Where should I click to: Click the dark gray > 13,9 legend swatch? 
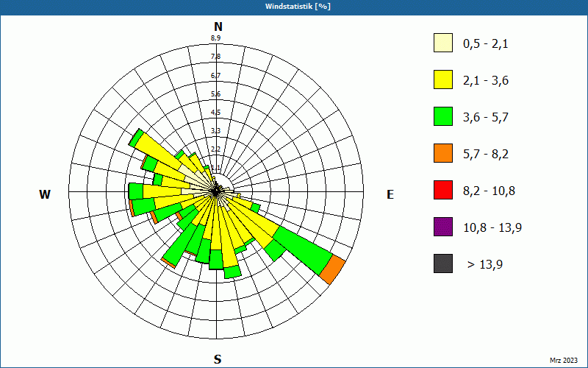click(x=443, y=263)
